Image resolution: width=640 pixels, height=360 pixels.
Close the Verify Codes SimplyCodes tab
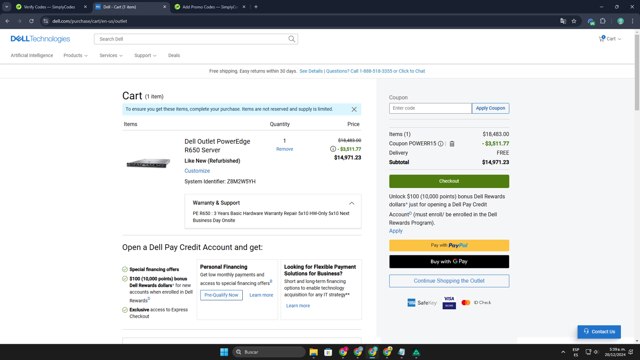click(85, 7)
